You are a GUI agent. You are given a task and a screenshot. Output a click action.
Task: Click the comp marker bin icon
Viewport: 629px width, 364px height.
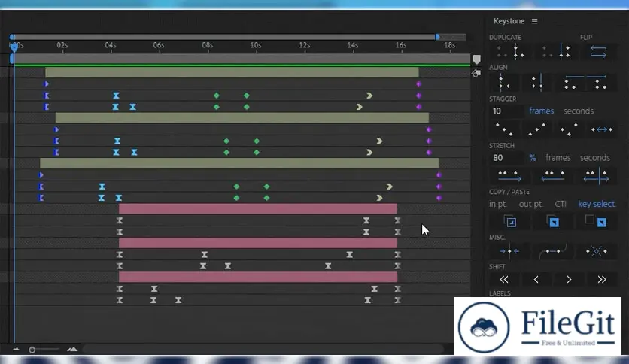476,59
